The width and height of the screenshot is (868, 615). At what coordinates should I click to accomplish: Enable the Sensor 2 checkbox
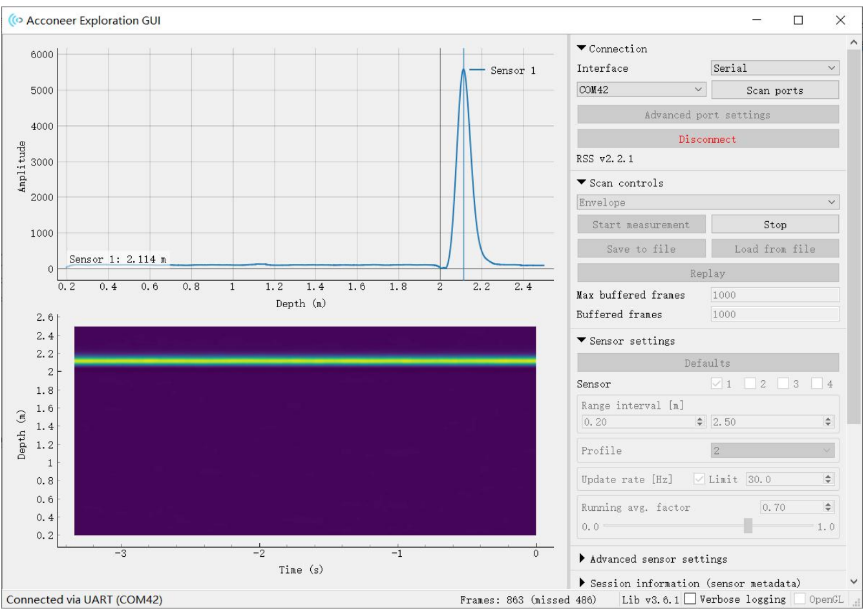(750, 384)
